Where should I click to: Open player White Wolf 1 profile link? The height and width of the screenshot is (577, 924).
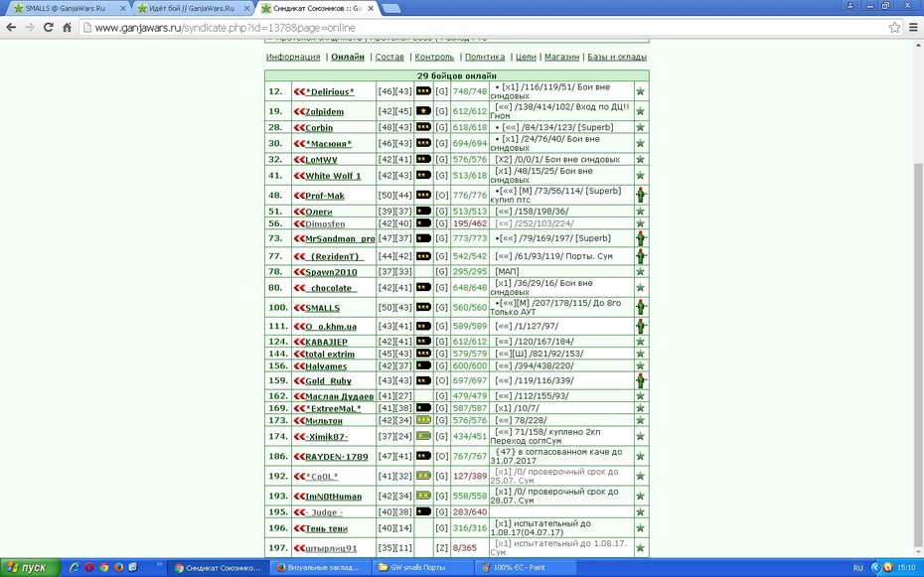tap(333, 176)
